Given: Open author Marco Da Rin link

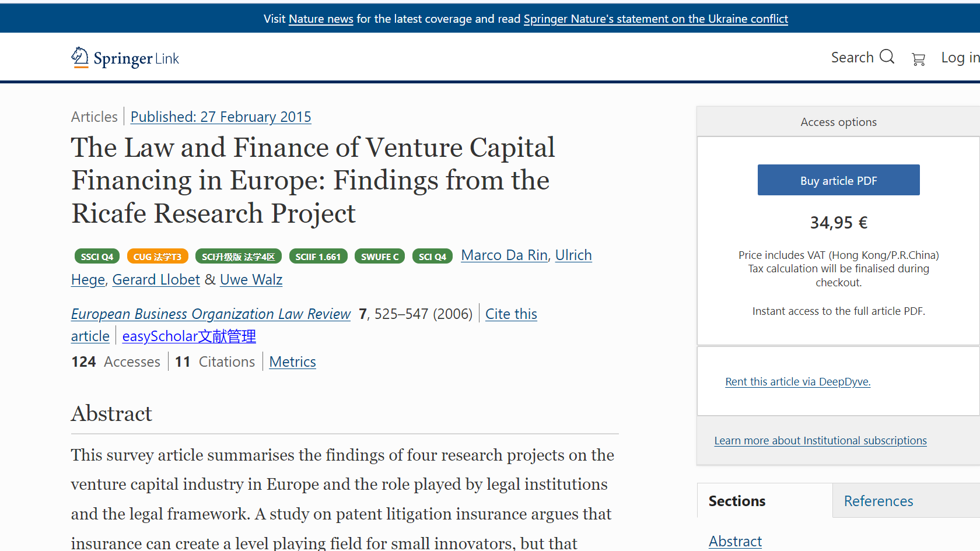Looking at the screenshot, I should [504, 255].
